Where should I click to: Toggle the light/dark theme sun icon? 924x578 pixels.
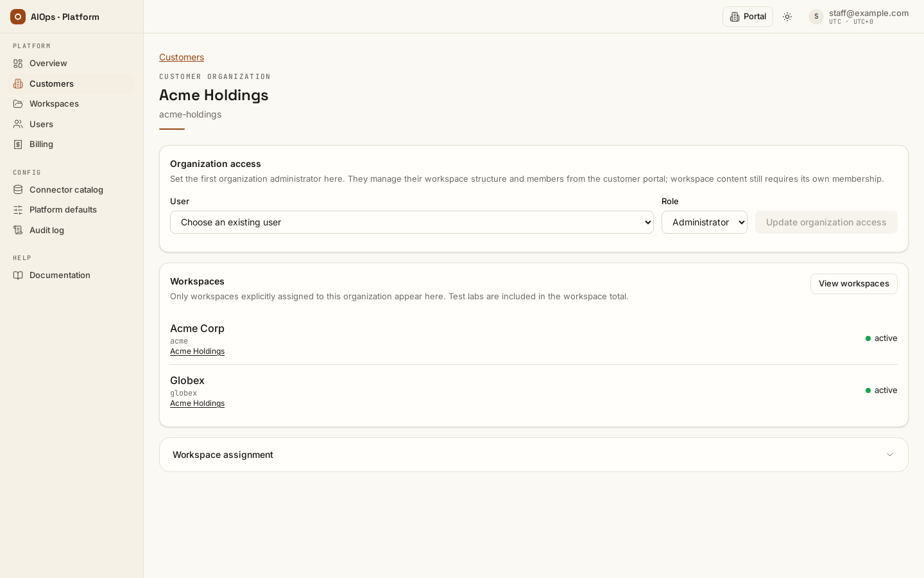coord(787,17)
